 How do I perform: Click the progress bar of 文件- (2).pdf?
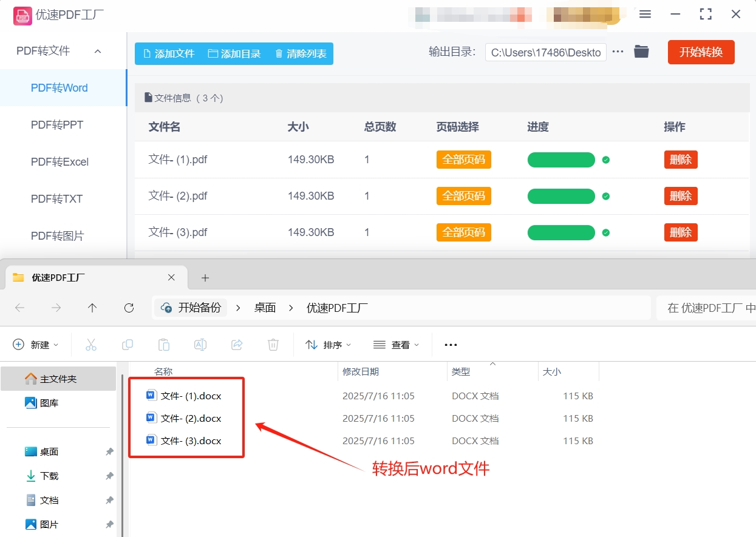561,195
